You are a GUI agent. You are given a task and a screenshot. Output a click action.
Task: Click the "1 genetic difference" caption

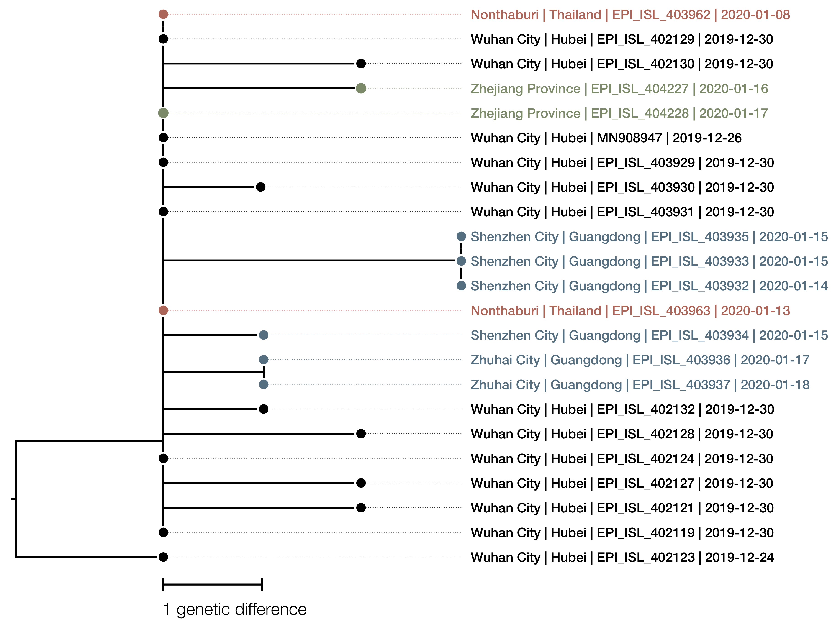[x=234, y=610]
